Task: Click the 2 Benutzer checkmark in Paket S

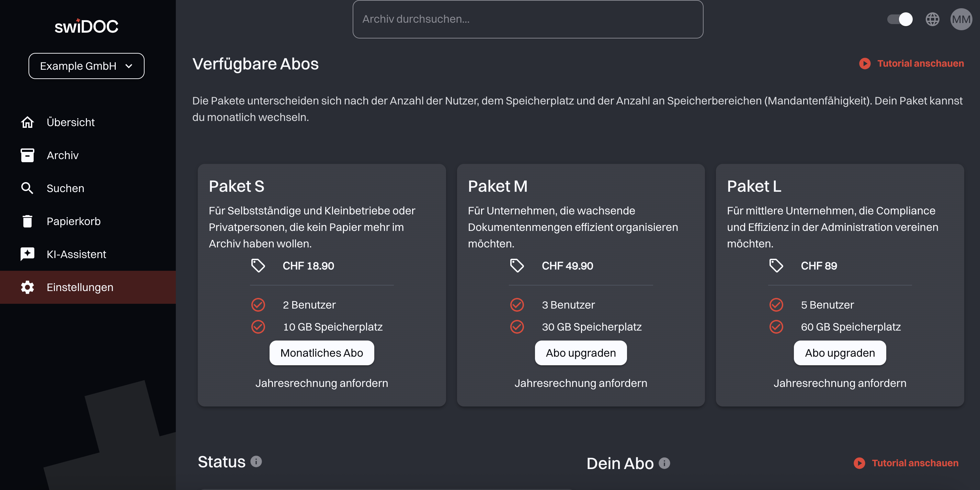Action: (258, 304)
